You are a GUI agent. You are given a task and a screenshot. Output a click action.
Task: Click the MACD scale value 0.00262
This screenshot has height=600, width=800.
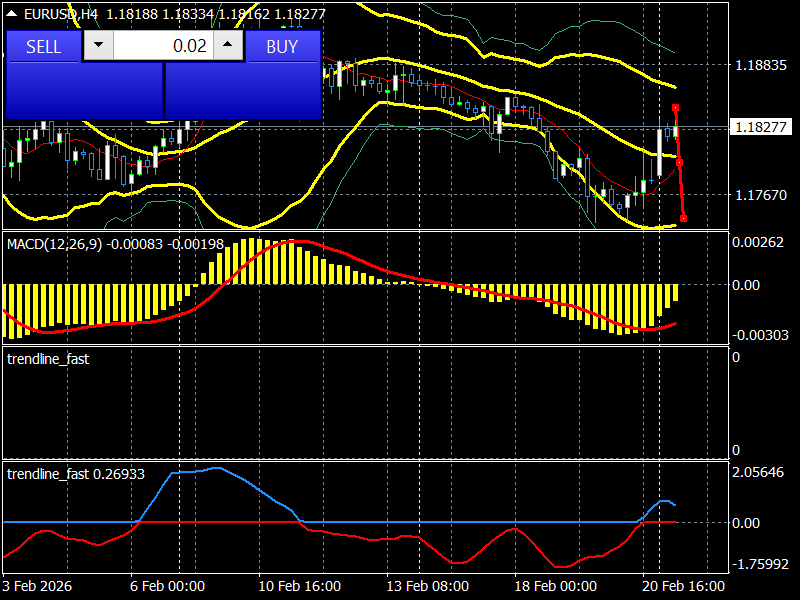[x=758, y=242]
